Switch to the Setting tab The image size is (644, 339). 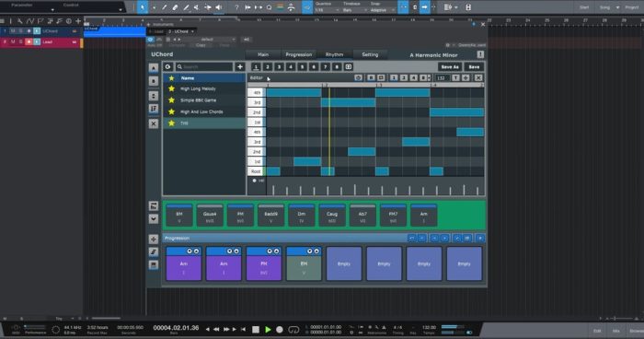(370, 54)
